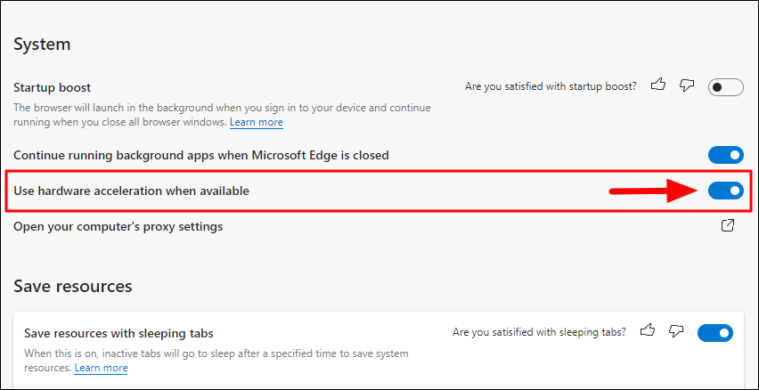Click the System section heading
759x390 pixels.
42,44
